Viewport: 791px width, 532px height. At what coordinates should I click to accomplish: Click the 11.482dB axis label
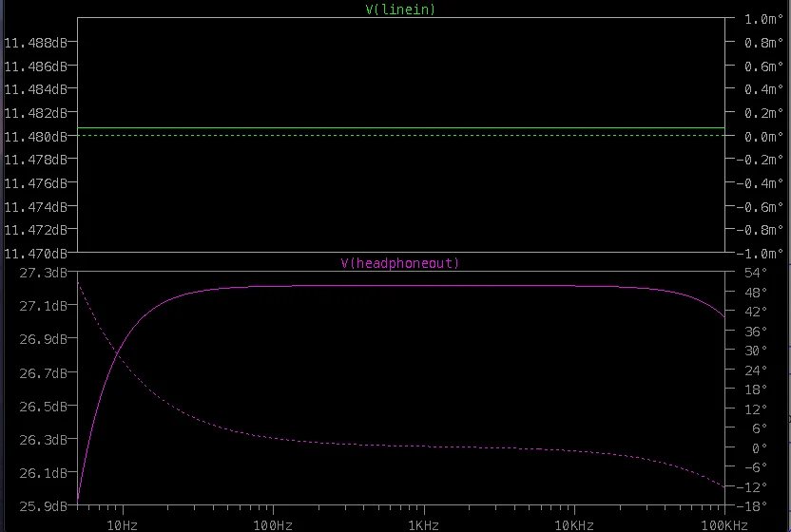36,113
